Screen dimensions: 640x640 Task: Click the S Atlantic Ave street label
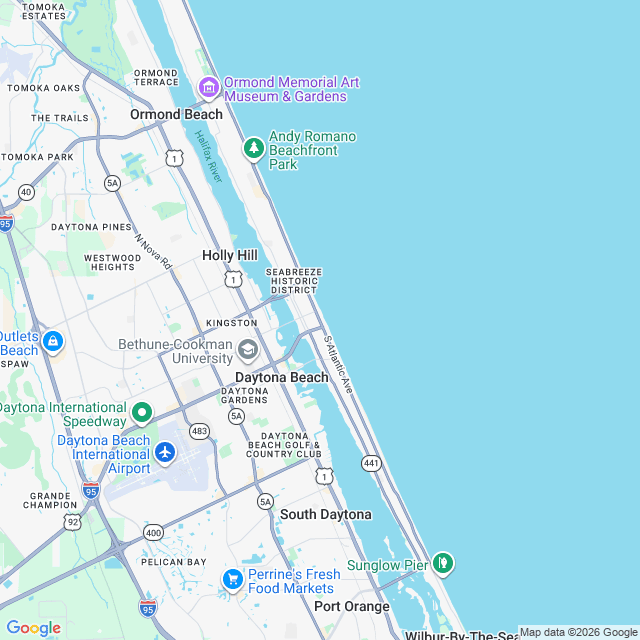pos(338,364)
